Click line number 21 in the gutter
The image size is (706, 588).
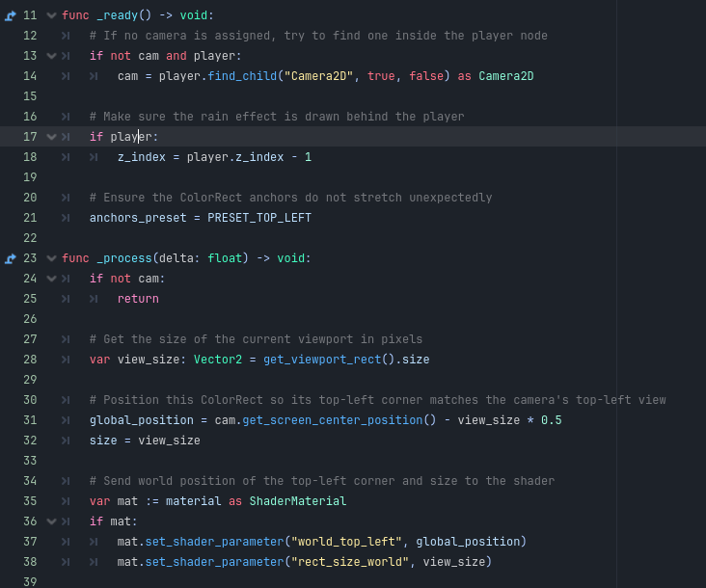[x=30, y=218]
